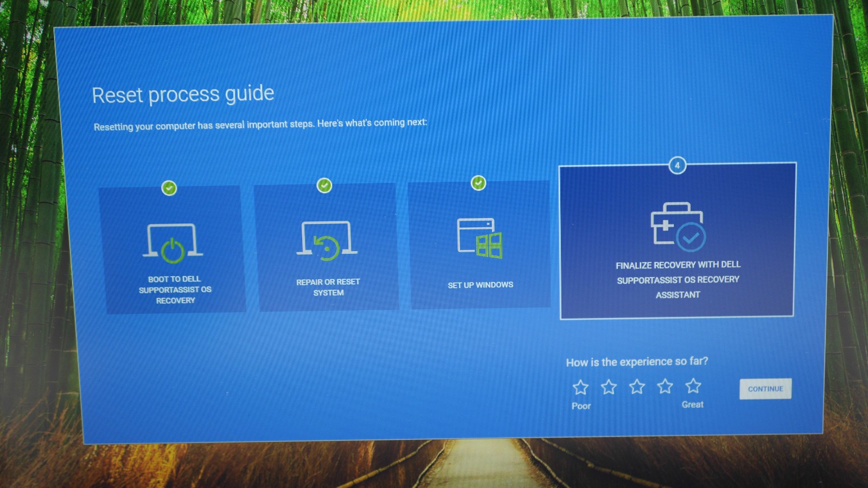Click the Continue button

click(x=765, y=389)
